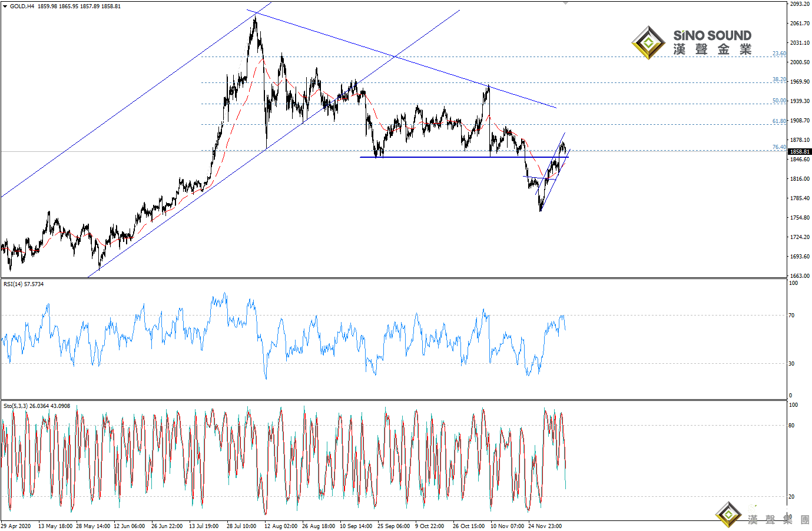Click the 38.20 Fibonacci level label

(x=779, y=79)
